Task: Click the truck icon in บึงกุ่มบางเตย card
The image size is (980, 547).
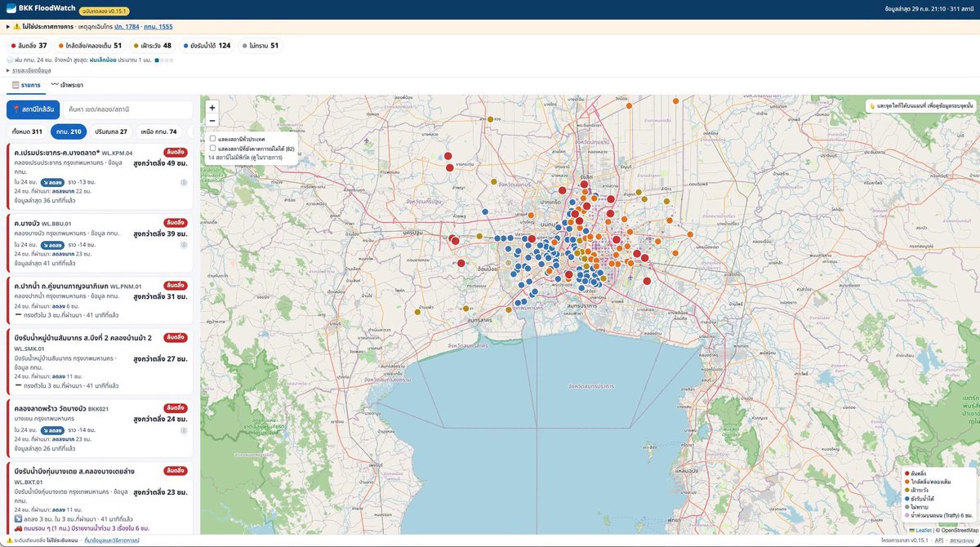Action: click(x=19, y=529)
